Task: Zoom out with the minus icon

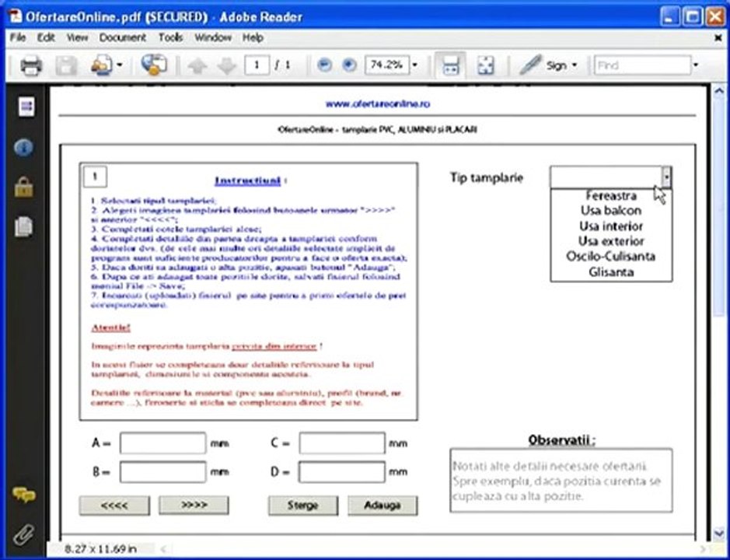Action: point(324,65)
